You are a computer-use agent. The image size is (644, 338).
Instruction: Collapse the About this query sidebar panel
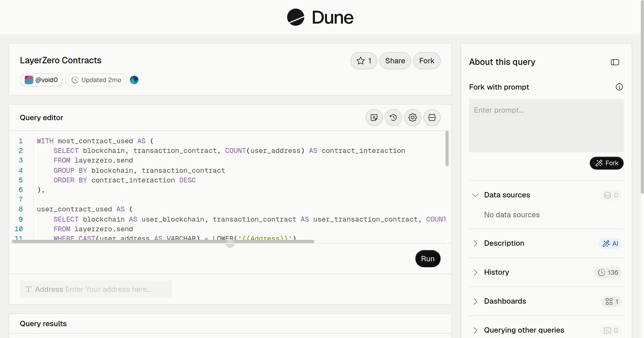point(615,62)
